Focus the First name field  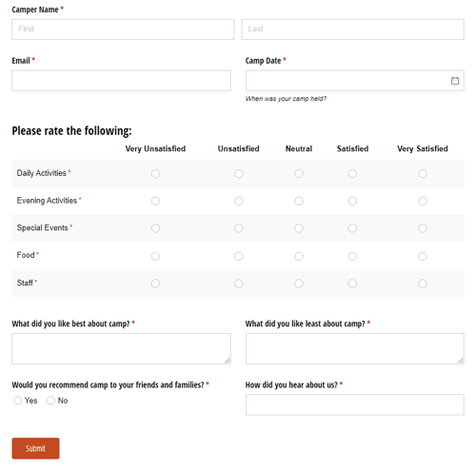[123, 29]
